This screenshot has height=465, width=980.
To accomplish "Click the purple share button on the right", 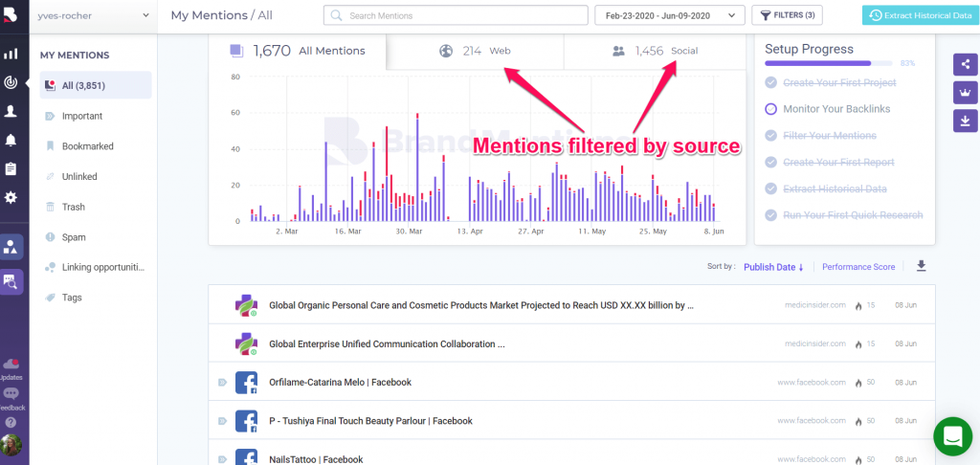I will pos(965,64).
